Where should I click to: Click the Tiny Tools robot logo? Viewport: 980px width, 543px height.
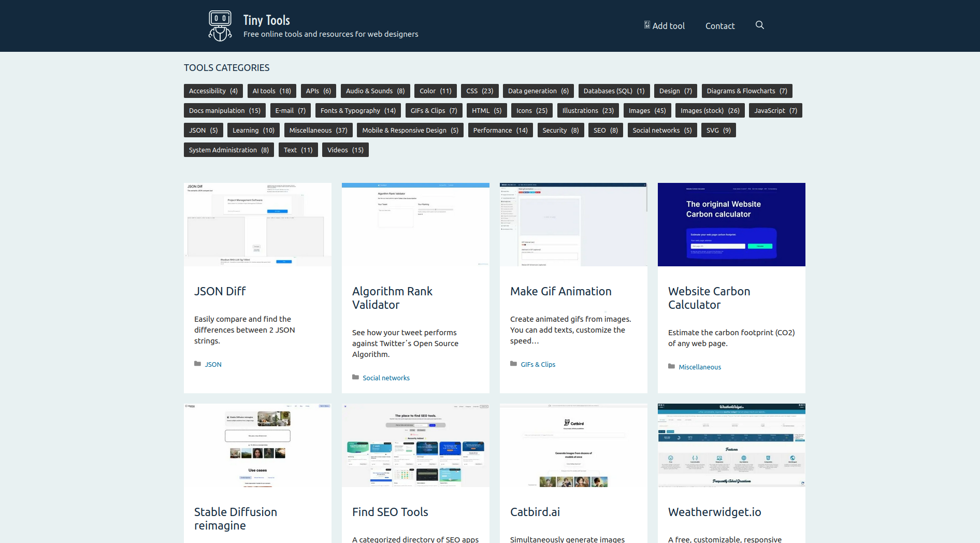pos(220,26)
